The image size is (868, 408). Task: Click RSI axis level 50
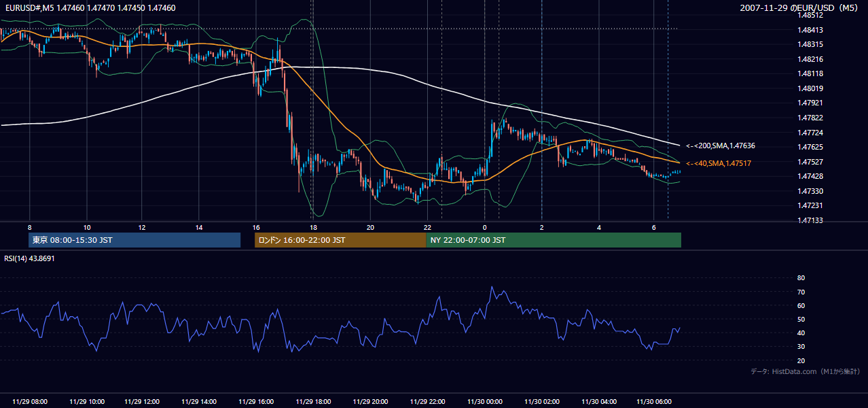coord(801,319)
